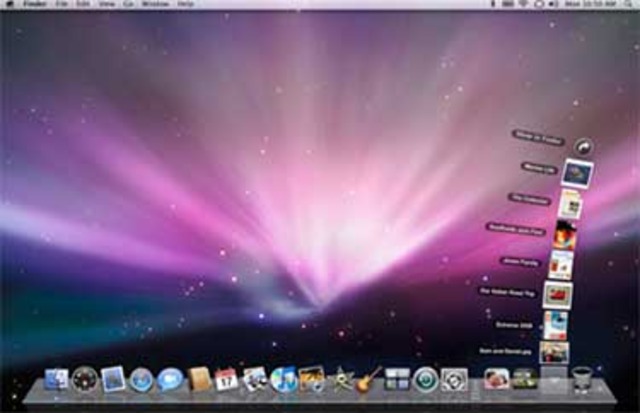Screen dimensions: 640x413
Task: Open iChat speech bubble icon
Action: 170,380
